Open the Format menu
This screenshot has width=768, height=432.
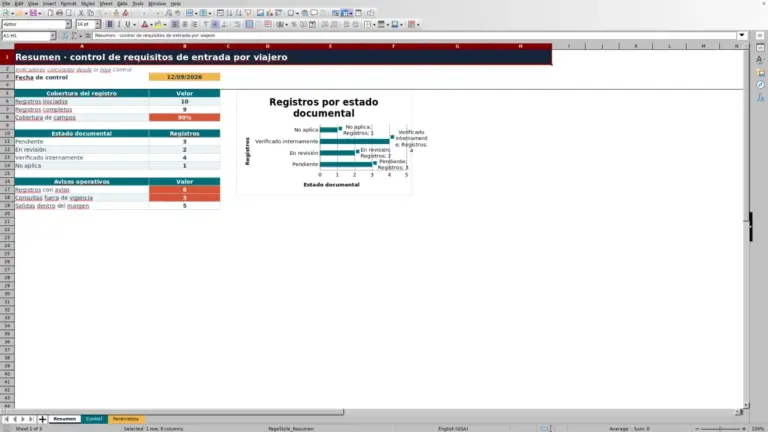point(68,3)
